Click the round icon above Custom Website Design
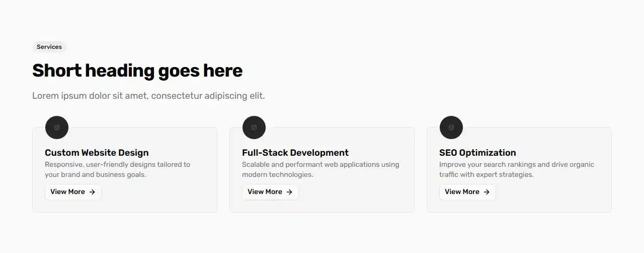Viewport: 644px width, 253px height. pos(57,128)
